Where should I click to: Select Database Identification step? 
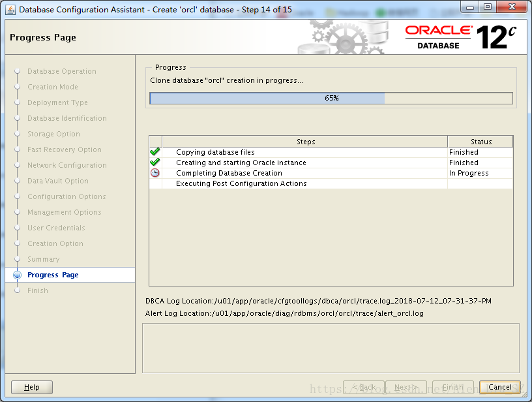pos(67,118)
